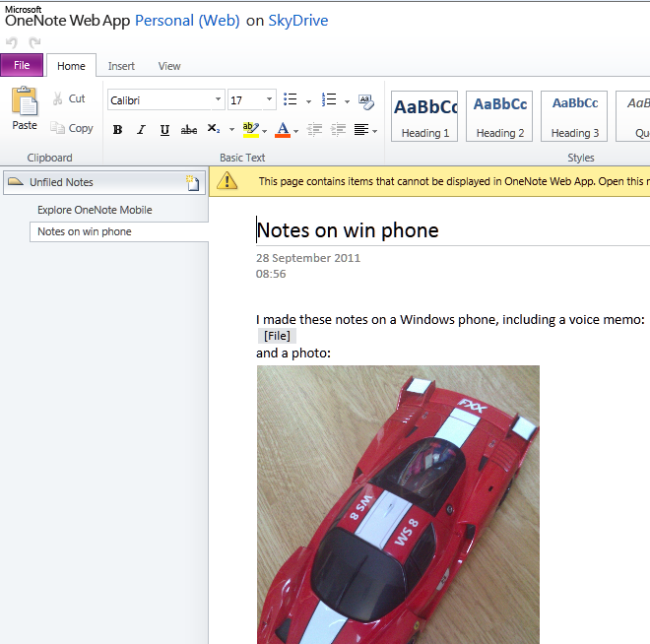This screenshot has width=650, height=644.
Task: Toggle subscript formatting
Action: pos(214,129)
